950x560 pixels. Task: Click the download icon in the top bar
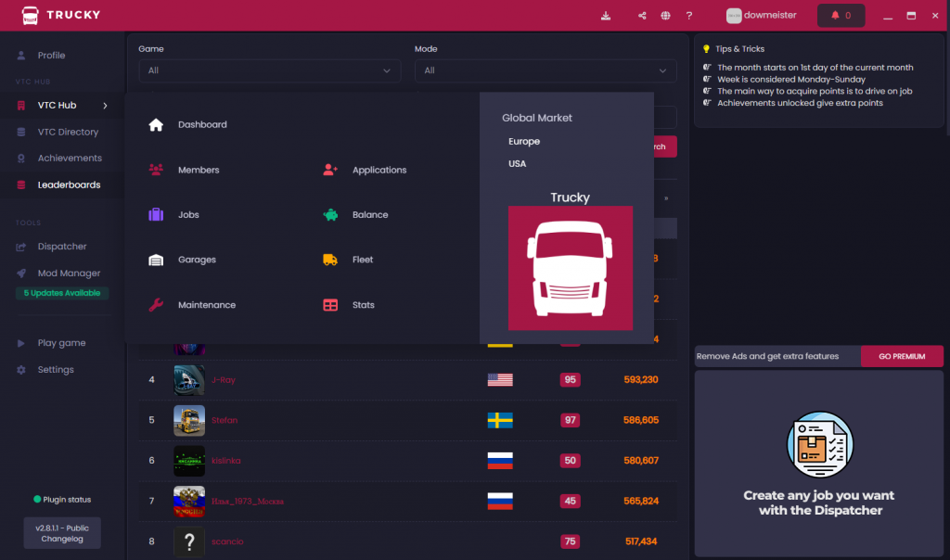(606, 15)
